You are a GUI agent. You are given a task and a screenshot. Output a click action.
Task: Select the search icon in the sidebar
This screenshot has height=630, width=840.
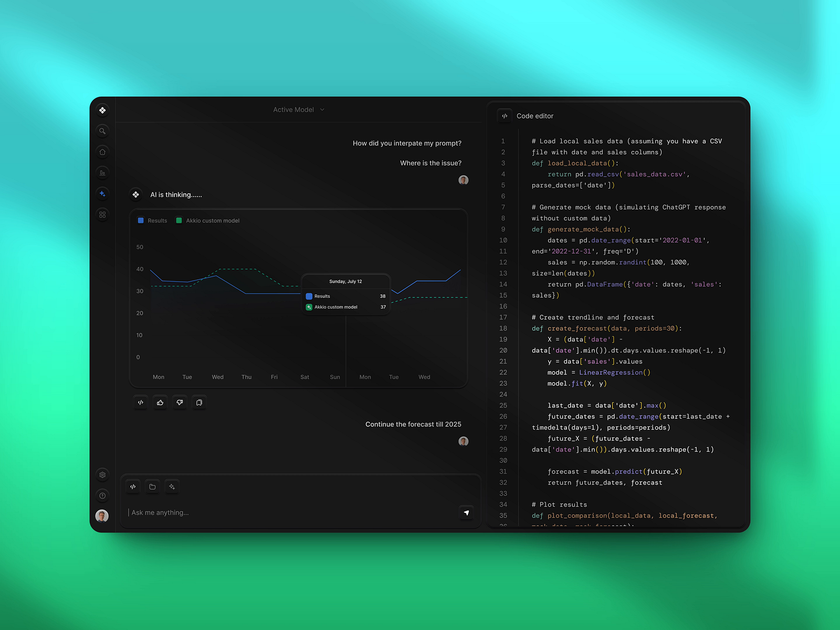click(x=102, y=131)
